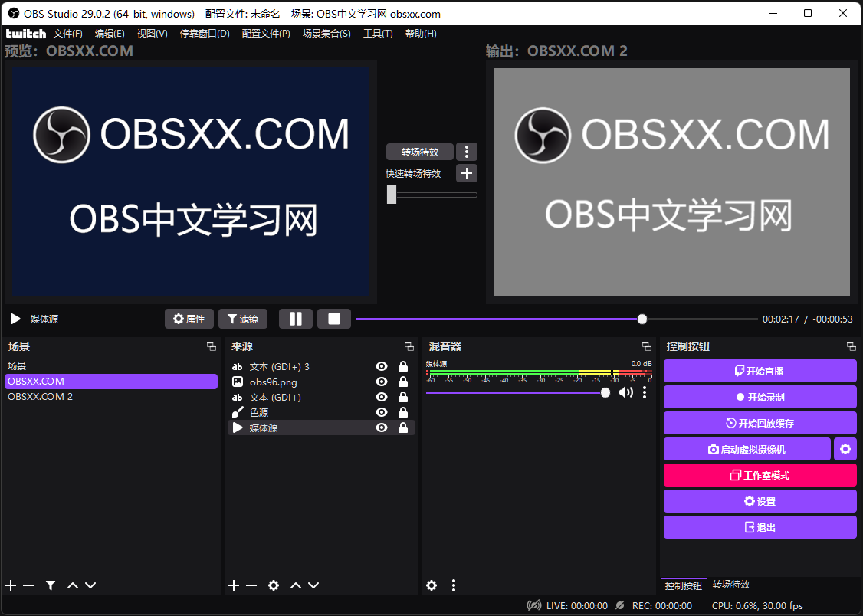The height and width of the screenshot is (616, 863).
Task: Switch to the 控制按钮 bottom tab
Action: click(683, 585)
